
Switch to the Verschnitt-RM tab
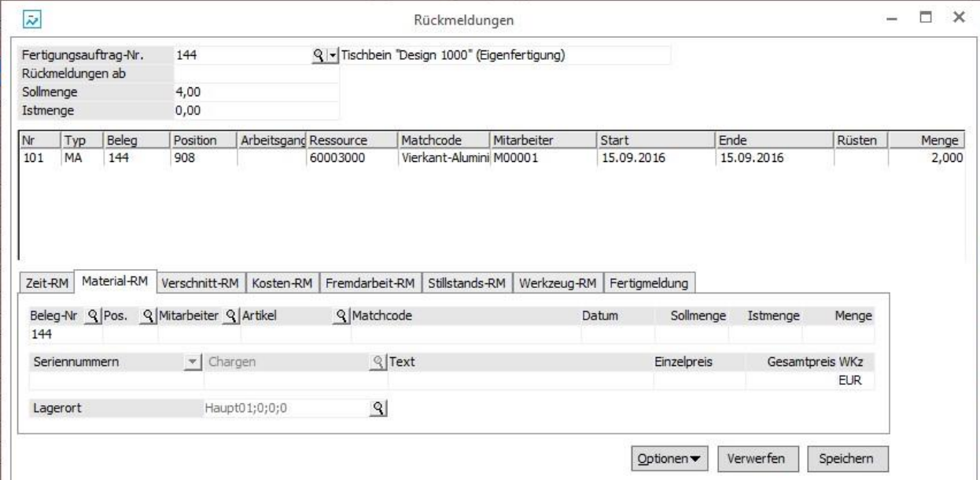click(201, 282)
